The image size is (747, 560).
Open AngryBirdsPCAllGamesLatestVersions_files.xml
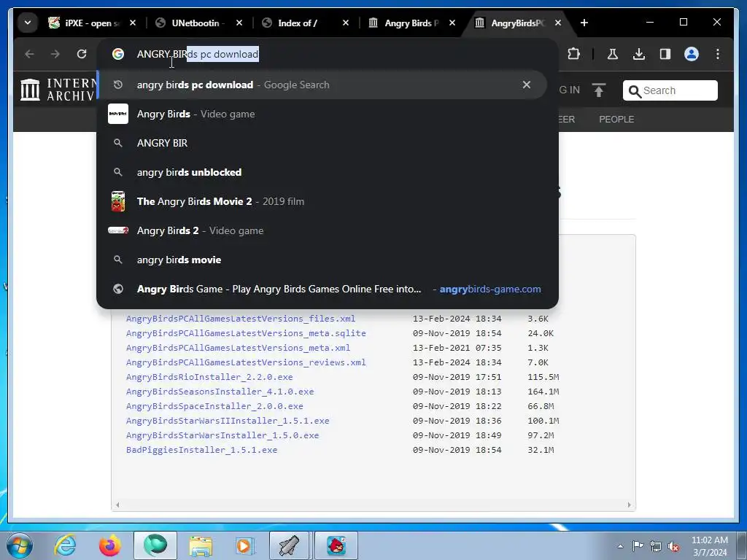[241, 319]
